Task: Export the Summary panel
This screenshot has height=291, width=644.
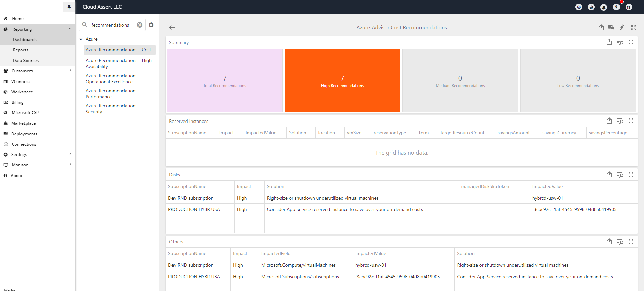Action: click(609, 42)
